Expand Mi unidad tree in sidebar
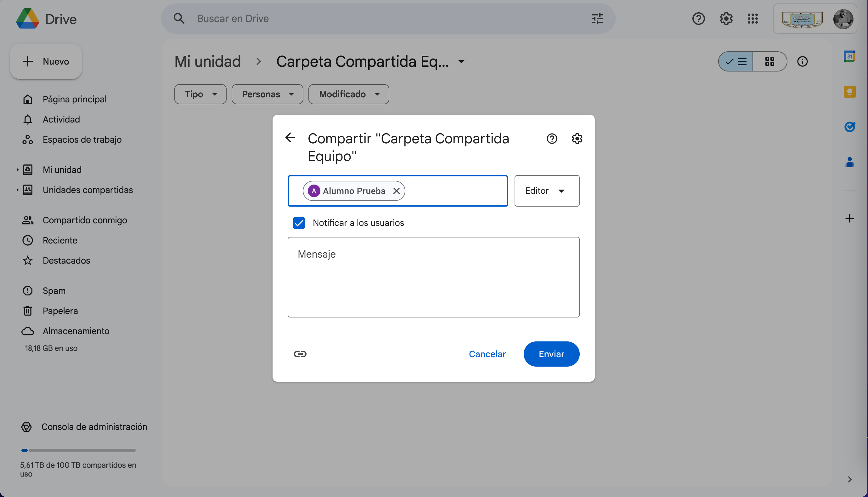 click(17, 170)
